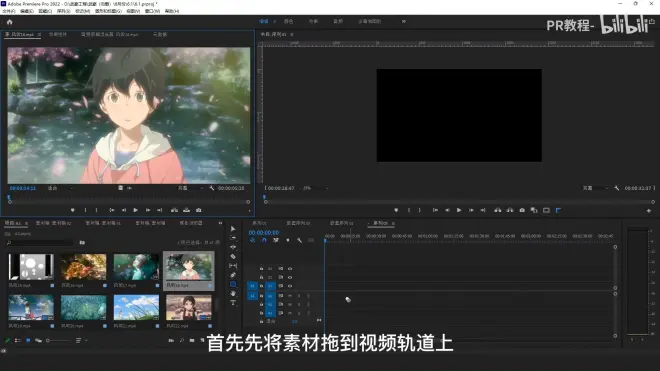660x371 pixels.
Task: Toggle Program monitor comparison view
Action: (534, 210)
